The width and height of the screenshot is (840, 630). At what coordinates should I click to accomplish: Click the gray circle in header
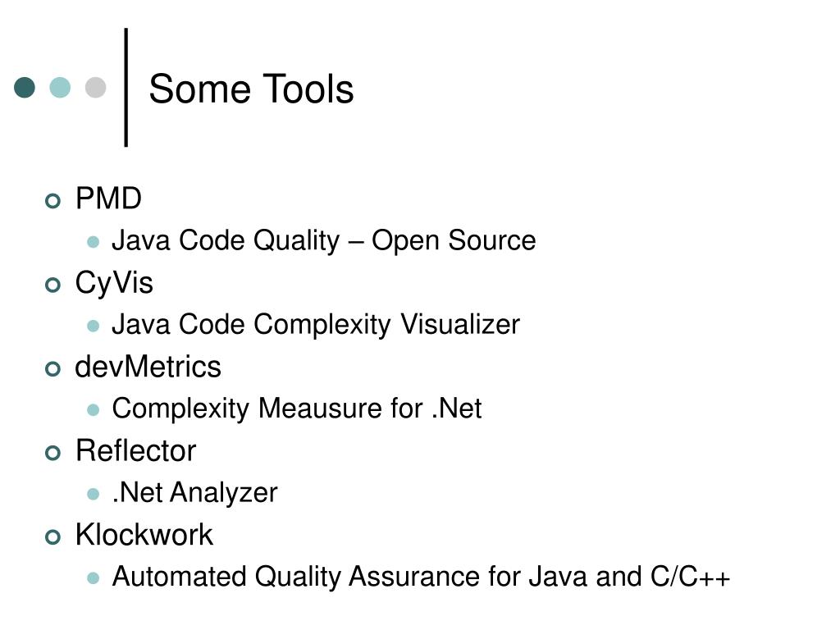coord(95,87)
